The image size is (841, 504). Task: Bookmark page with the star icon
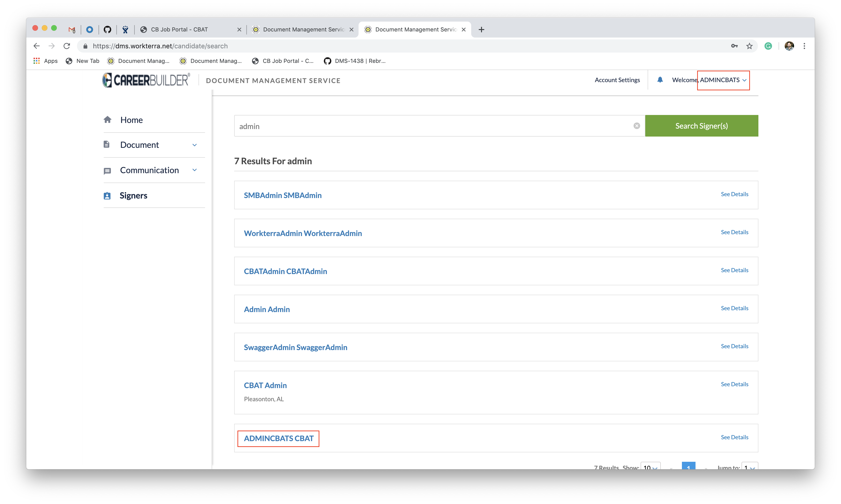point(749,46)
